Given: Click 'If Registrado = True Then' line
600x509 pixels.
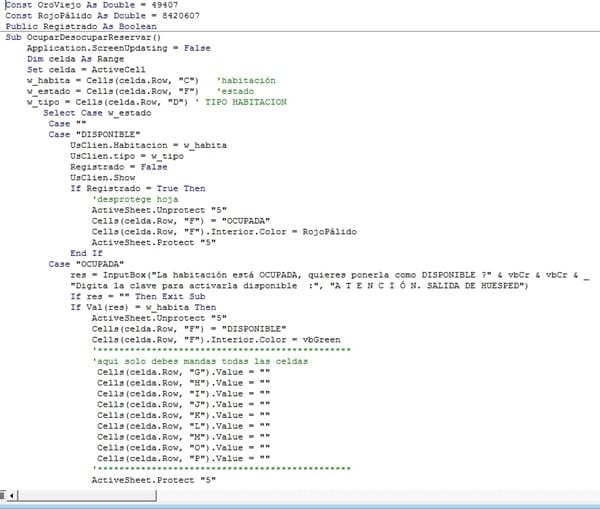Looking at the screenshot, I should (138, 189).
